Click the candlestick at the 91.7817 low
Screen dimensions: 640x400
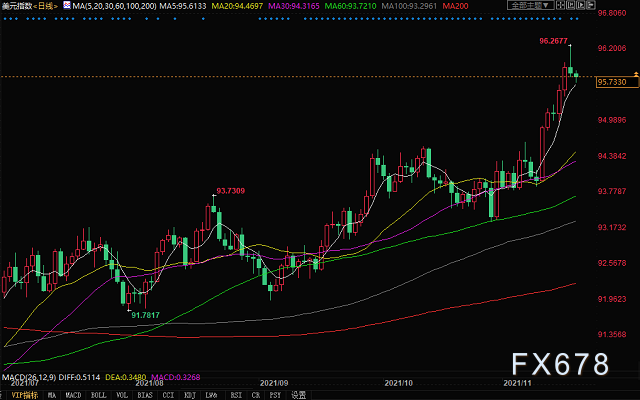129,298
